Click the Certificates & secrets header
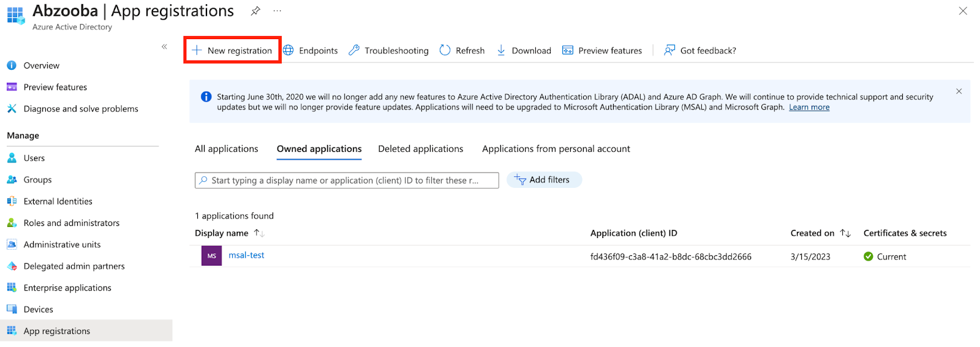 905,233
